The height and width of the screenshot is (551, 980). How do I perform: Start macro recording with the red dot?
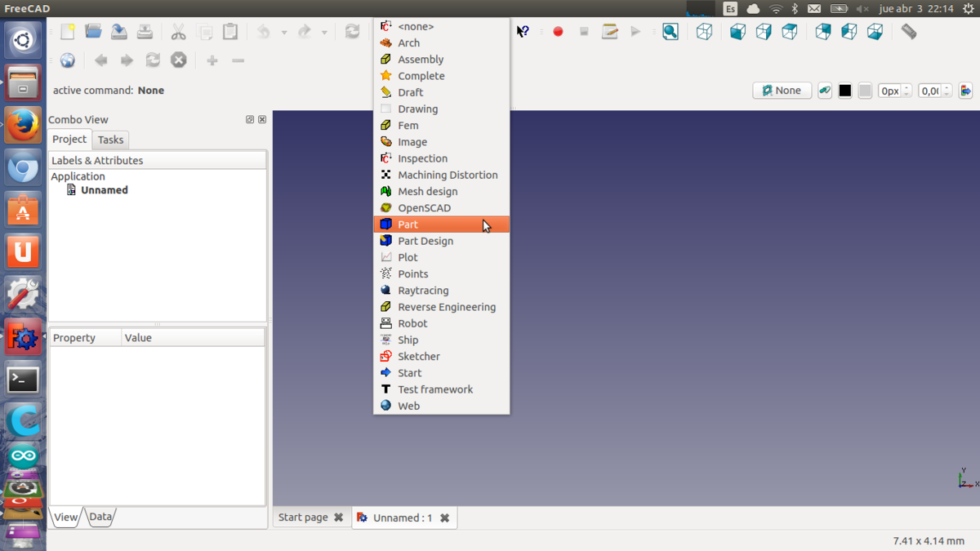coord(558,32)
